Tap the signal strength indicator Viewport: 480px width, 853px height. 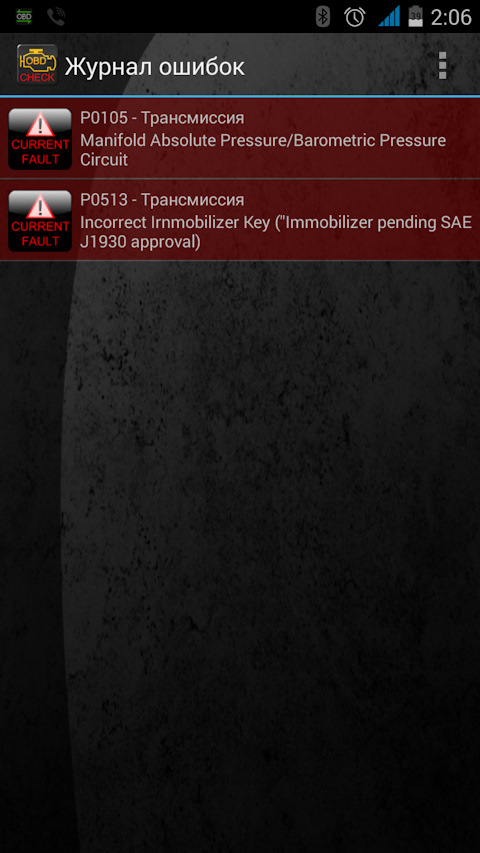pyautogui.click(x=389, y=16)
